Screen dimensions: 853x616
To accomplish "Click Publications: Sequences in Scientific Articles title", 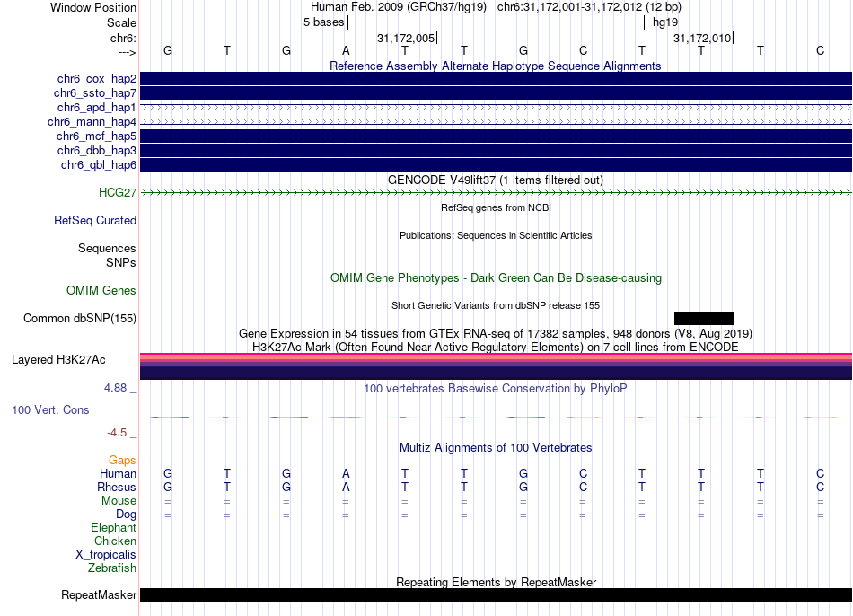I will [496, 235].
